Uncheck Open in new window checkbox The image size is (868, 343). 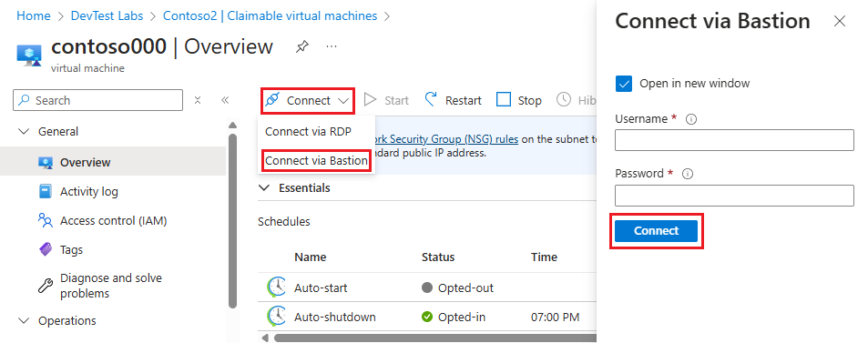coord(623,84)
